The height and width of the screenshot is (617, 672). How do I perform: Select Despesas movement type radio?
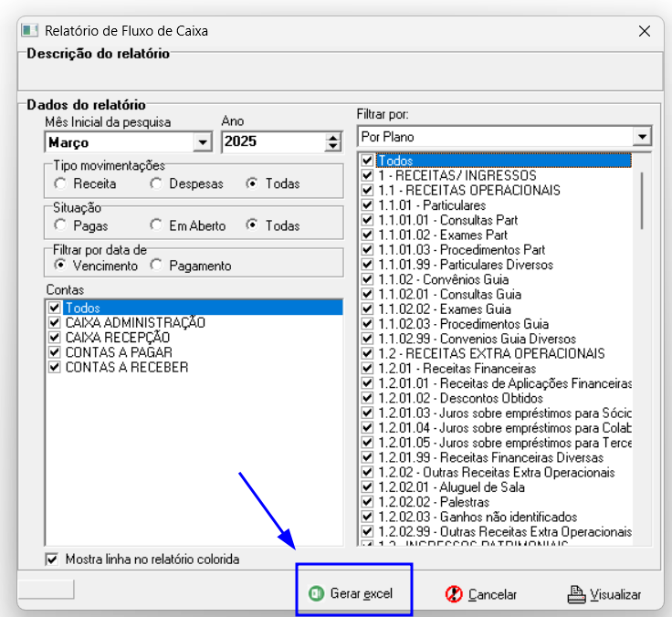click(156, 183)
